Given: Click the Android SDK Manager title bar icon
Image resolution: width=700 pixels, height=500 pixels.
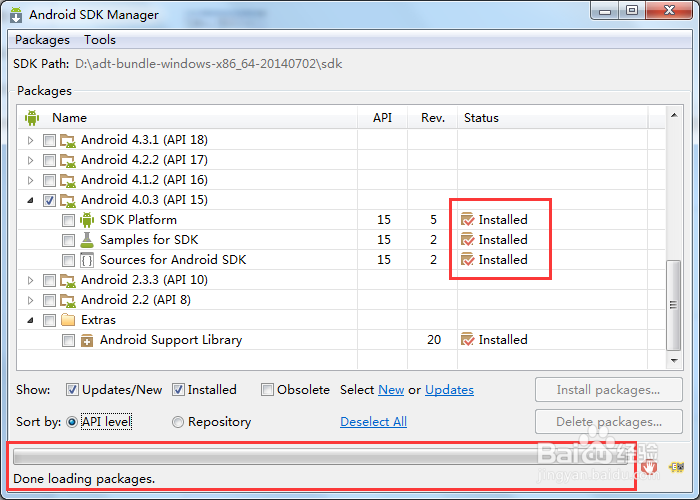Looking at the screenshot, I should click(x=16, y=15).
